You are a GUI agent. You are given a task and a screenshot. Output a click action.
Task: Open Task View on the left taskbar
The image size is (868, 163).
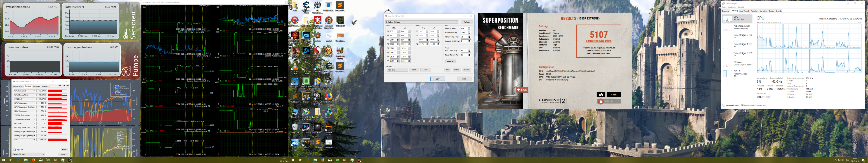point(11,160)
